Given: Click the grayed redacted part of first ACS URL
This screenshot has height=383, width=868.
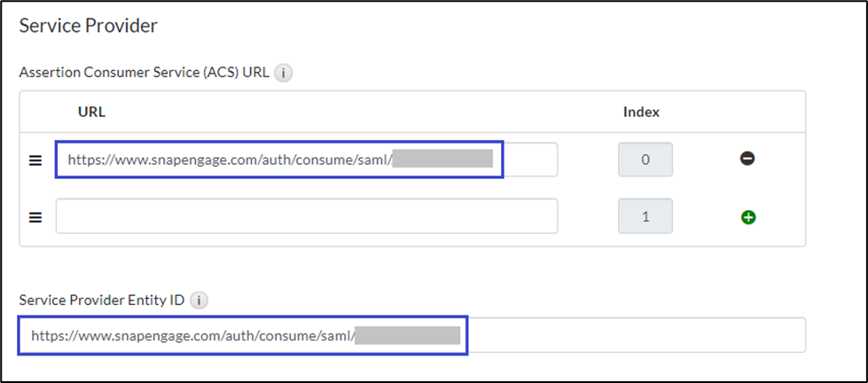Looking at the screenshot, I should pyautogui.click(x=442, y=160).
